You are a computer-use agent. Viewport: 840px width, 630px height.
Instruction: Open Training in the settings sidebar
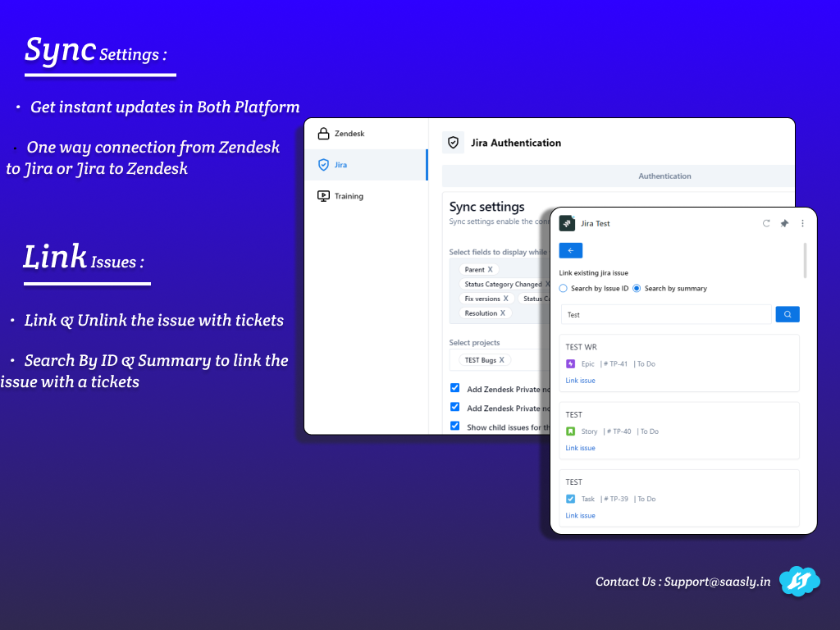point(349,196)
